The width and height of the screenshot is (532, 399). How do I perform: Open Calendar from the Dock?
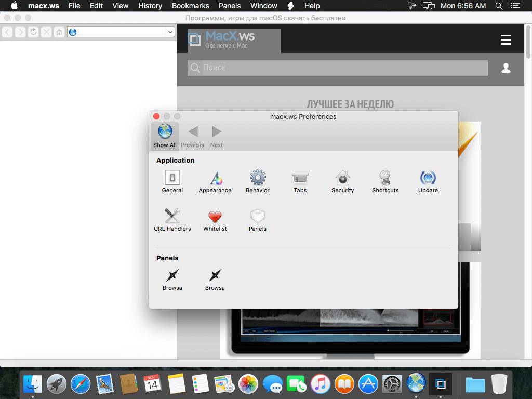[152, 384]
